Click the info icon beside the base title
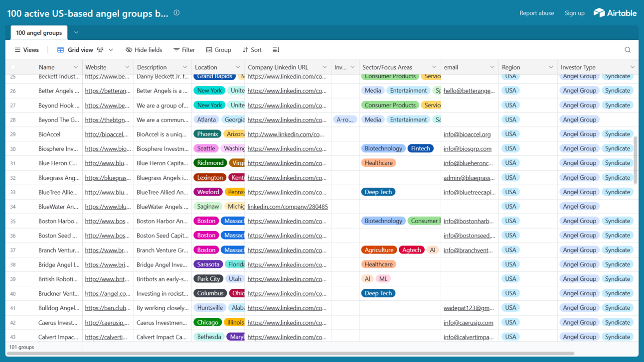Viewport: 644px width, 362px height. coord(176,13)
